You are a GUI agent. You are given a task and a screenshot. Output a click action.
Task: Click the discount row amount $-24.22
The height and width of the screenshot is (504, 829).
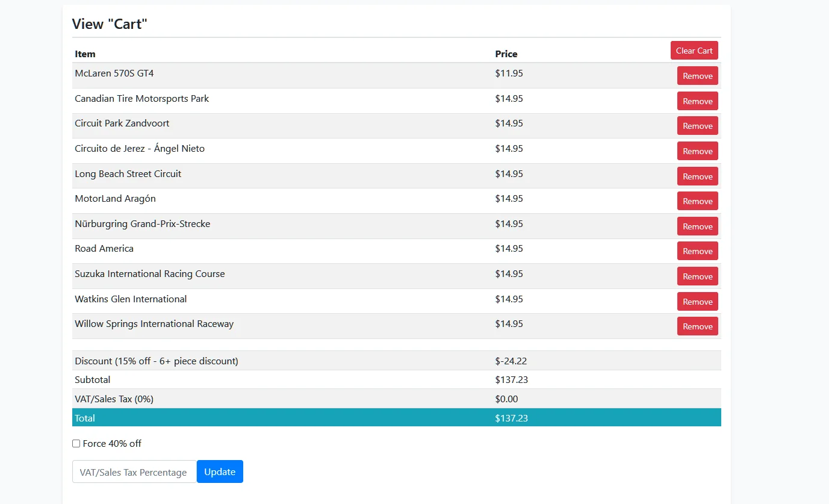click(511, 361)
